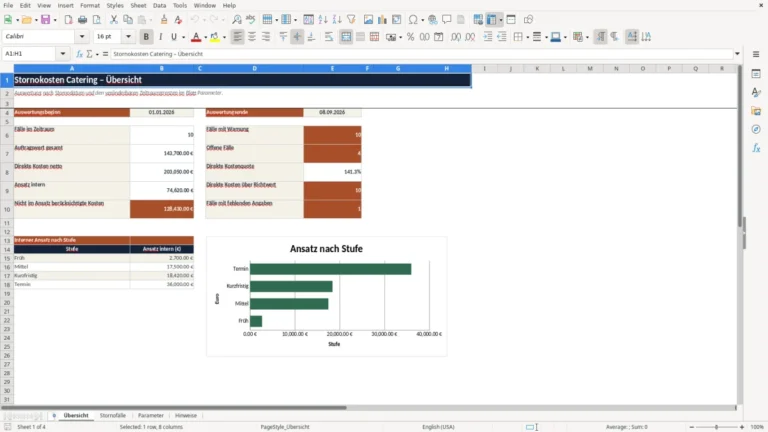Open the Name Box dropdown arrow

click(x=63, y=54)
